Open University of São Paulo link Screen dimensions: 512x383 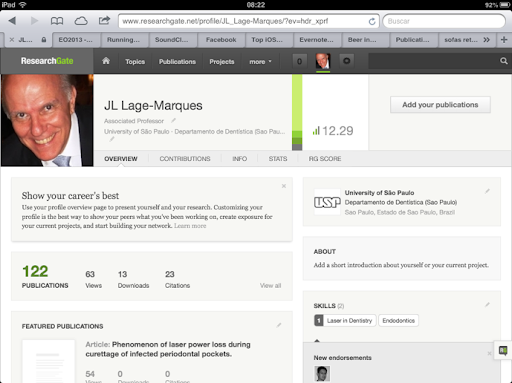point(379,193)
